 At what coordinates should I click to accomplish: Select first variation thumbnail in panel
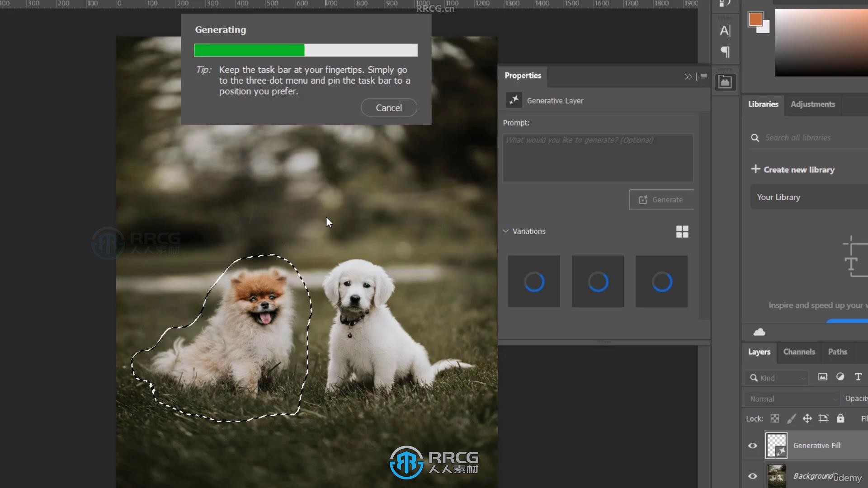[533, 281]
